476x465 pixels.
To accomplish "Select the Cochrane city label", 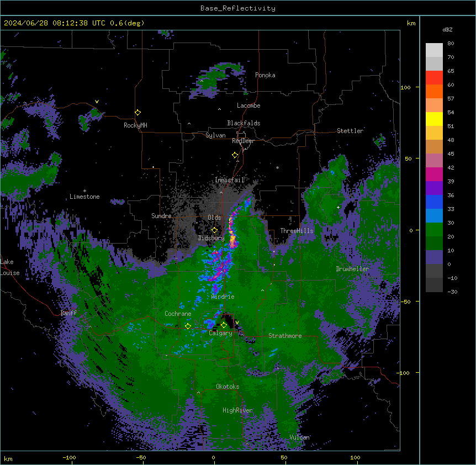I will (x=178, y=314).
